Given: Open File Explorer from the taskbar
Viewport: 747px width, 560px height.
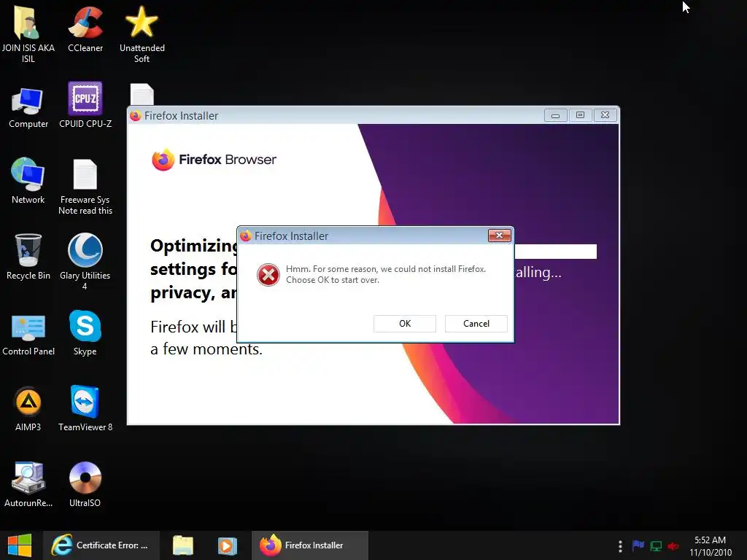Looking at the screenshot, I should coord(183,545).
